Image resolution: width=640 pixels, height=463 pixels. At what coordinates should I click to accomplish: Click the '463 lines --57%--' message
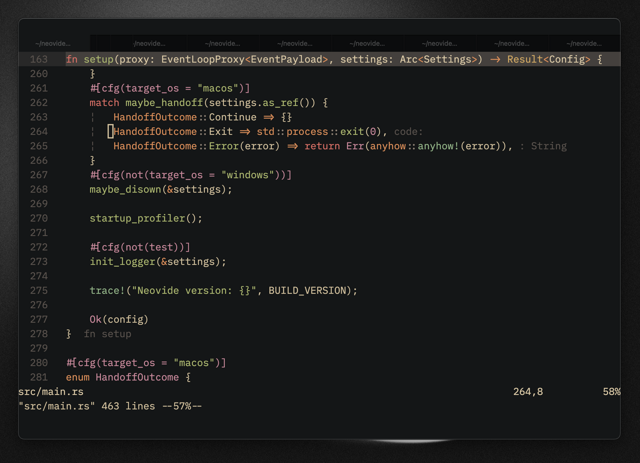tap(151, 406)
